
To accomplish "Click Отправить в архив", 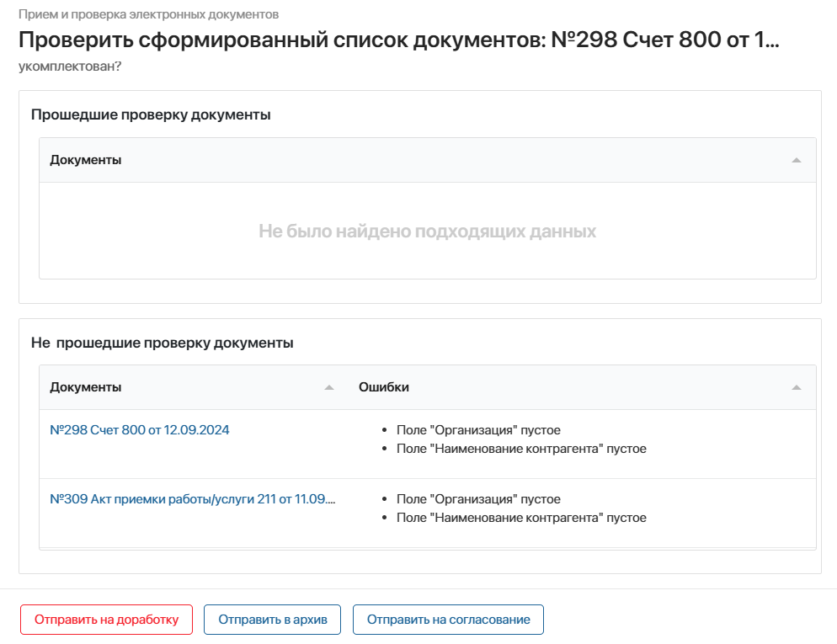I will pos(271,619).
